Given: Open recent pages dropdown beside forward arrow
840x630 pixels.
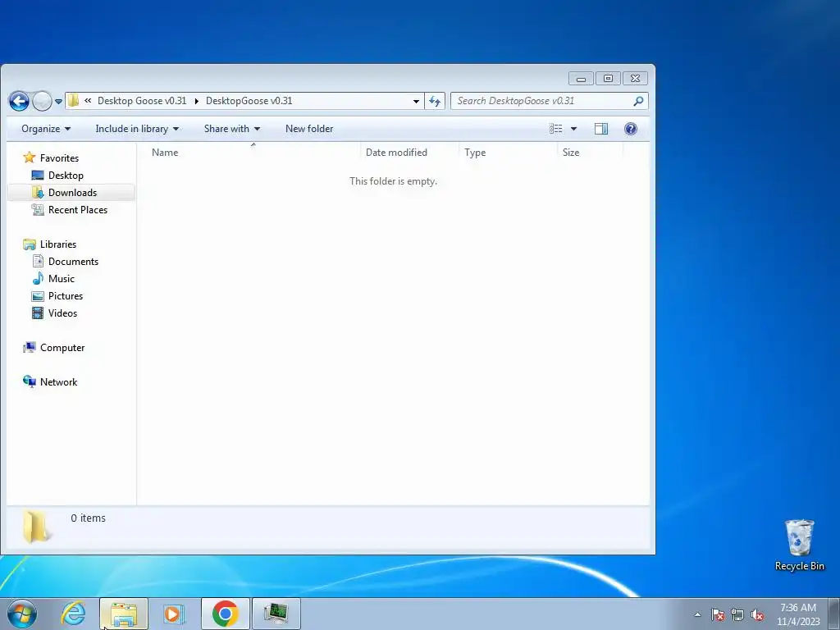Looking at the screenshot, I should pos(58,101).
